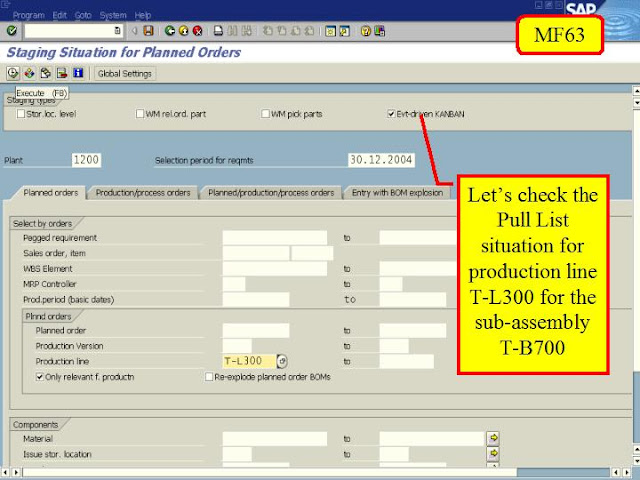Image resolution: width=640 pixels, height=480 pixels.
Task: Click the WBS Element from field
Action: click(275, 269)
